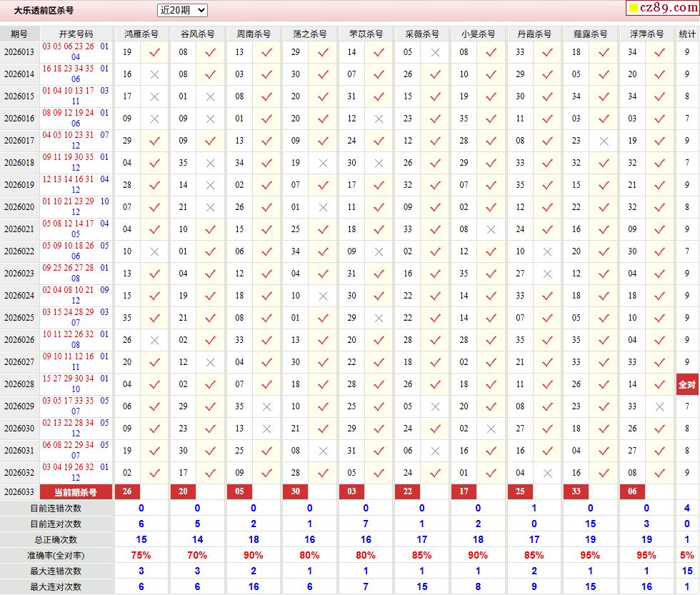Select the 鸿雁杀号 column header
This screenshot has width=700, height=595.
[x=141, y=34]
